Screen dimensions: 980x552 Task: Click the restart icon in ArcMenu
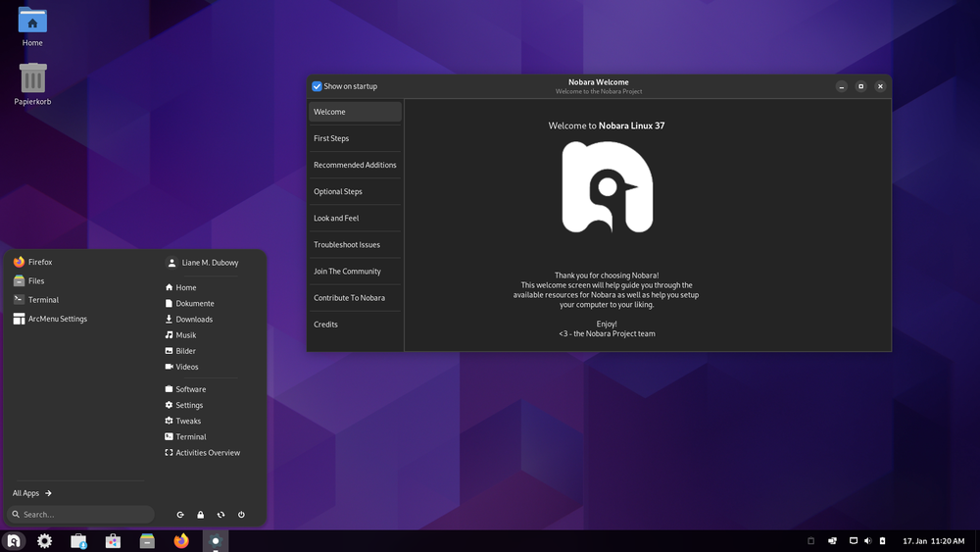[x=220, y=515]
